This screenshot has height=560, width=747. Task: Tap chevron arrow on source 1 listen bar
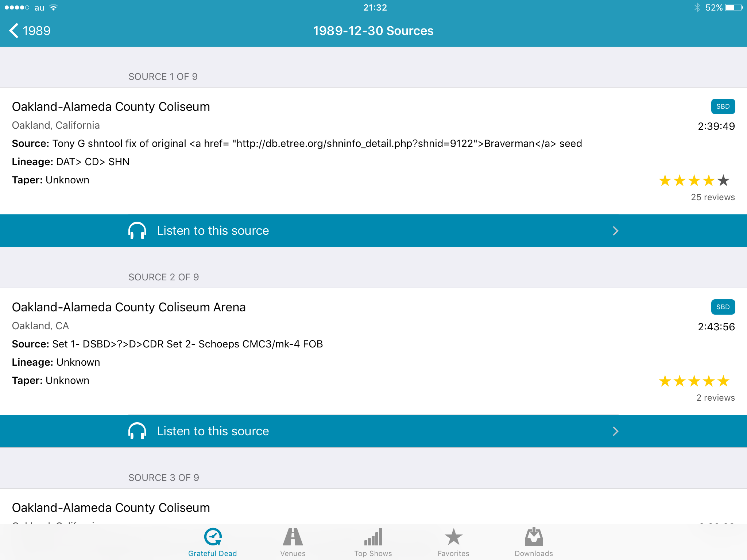616,231
